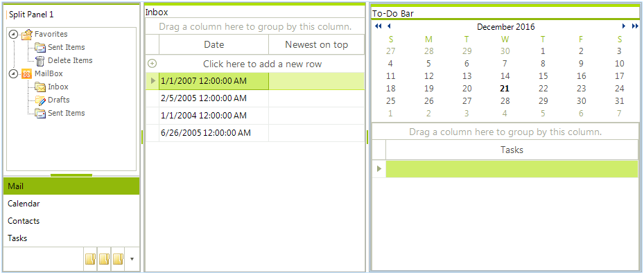Jump forward with the double-right calendar arrow
Screen dimensions: 644x275
click(635, 26)
